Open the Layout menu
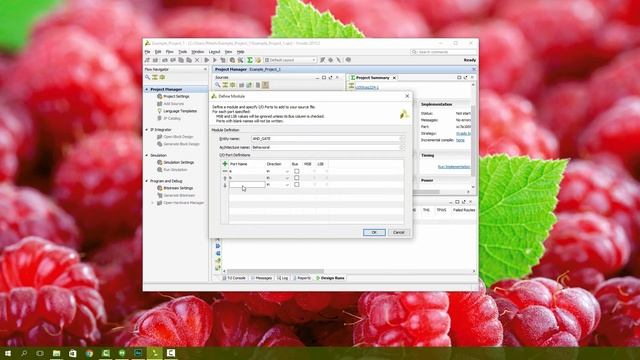 (214, 52)
